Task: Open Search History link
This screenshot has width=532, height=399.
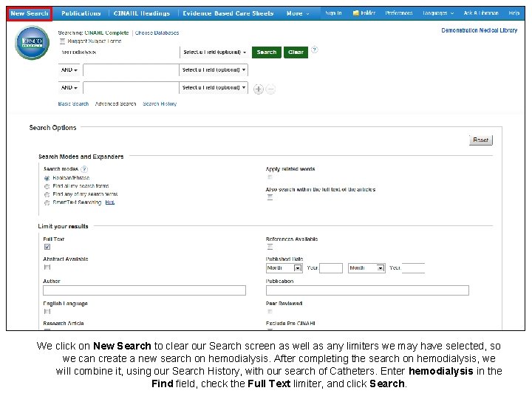Action: coord(160,104)
